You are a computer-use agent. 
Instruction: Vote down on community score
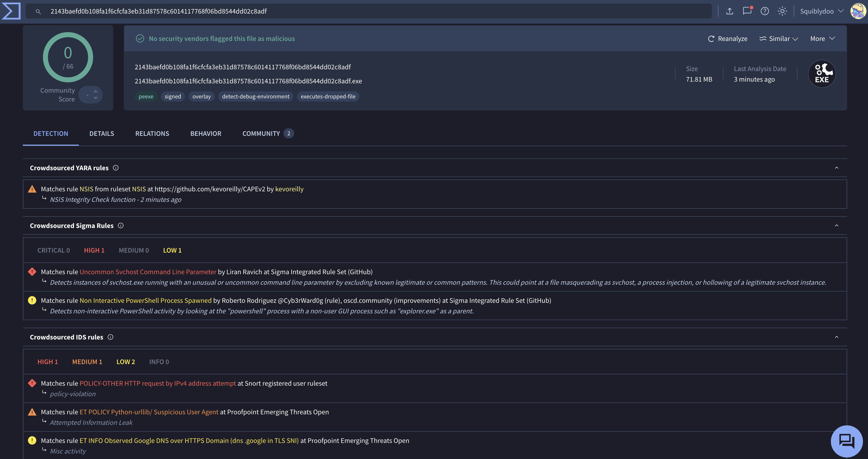pyautogui.click(x=96, y=98)
